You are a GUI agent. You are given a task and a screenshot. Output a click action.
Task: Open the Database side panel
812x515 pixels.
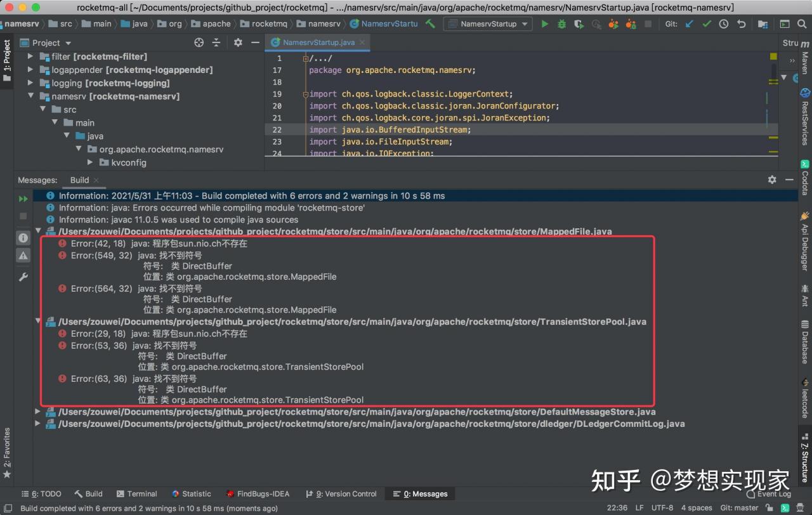(x=805, y=342)
